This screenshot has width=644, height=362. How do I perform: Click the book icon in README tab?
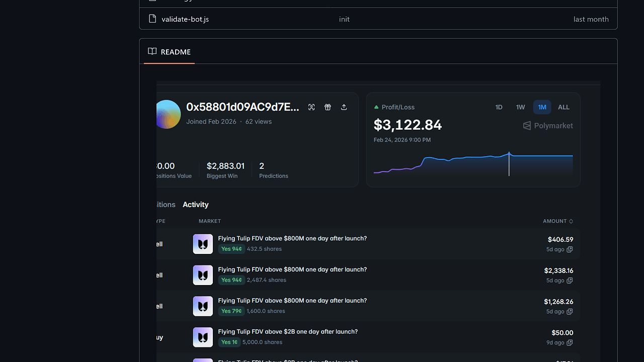[152, 51]
